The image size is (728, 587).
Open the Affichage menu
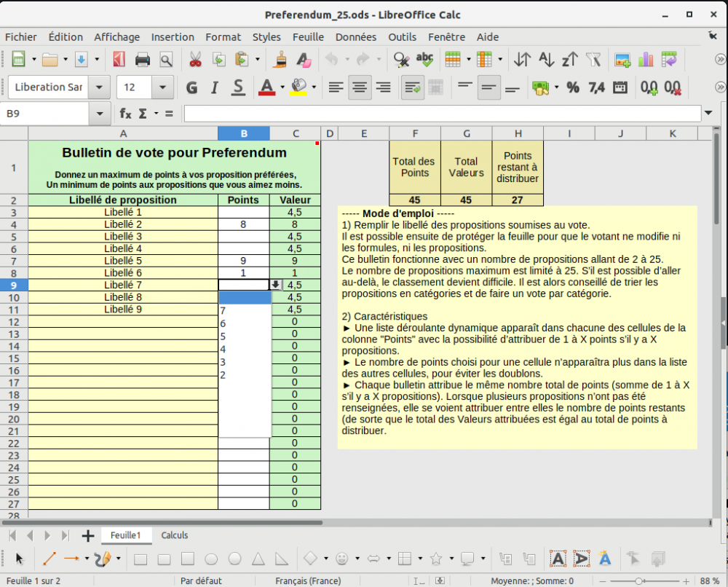[x=116, y=37]
